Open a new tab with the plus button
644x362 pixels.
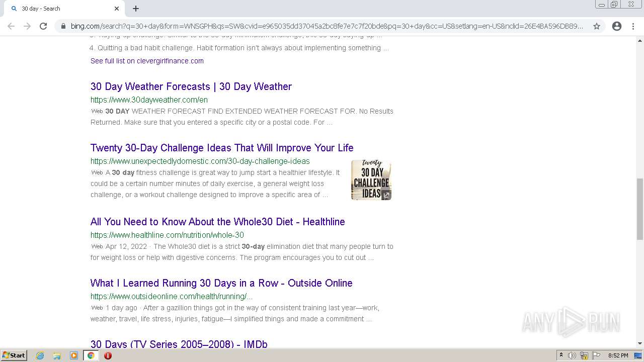point(136,9)
